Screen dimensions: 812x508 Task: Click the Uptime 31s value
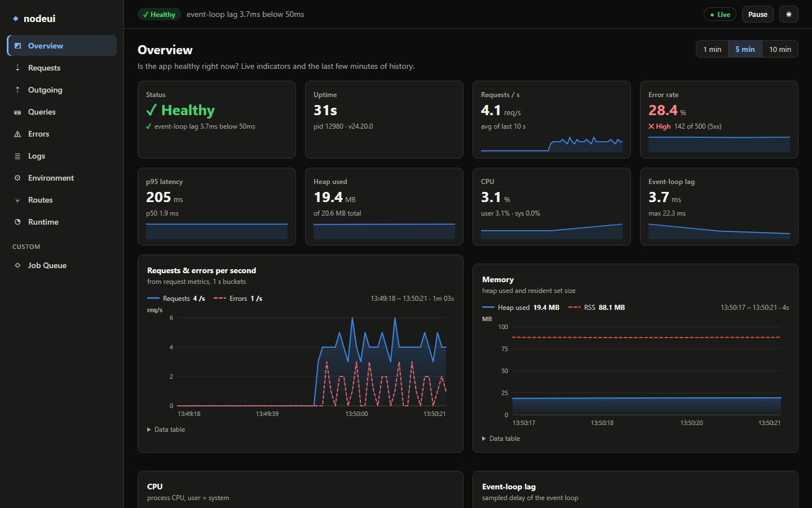(x=325, y=111)
